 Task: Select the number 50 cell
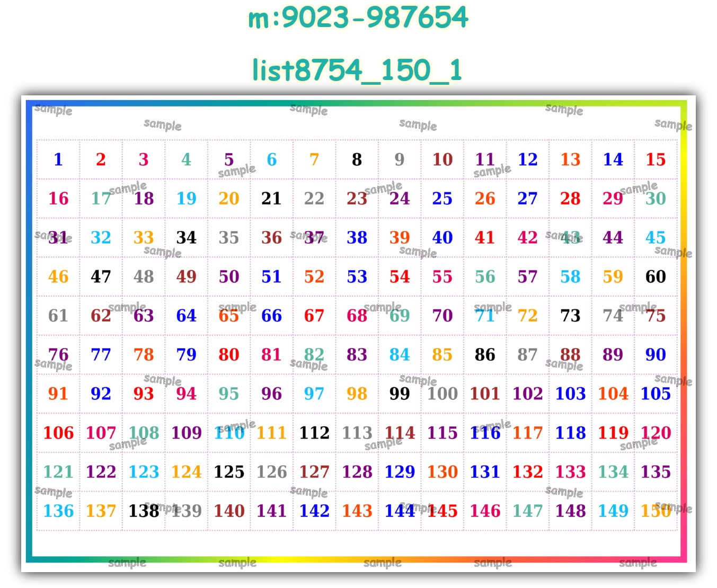pyautogui.click(x=229, y=277)
